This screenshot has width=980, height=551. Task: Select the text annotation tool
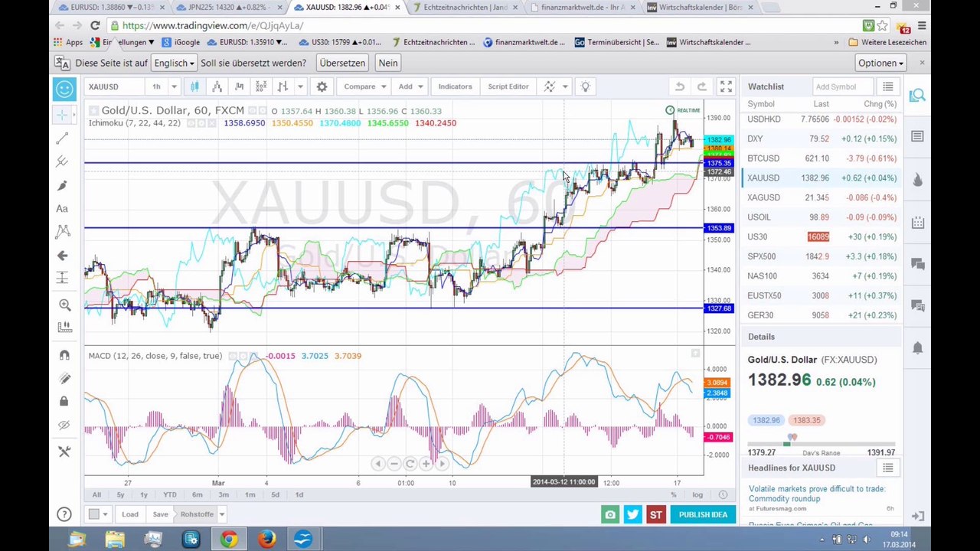[x=63, y=208]
